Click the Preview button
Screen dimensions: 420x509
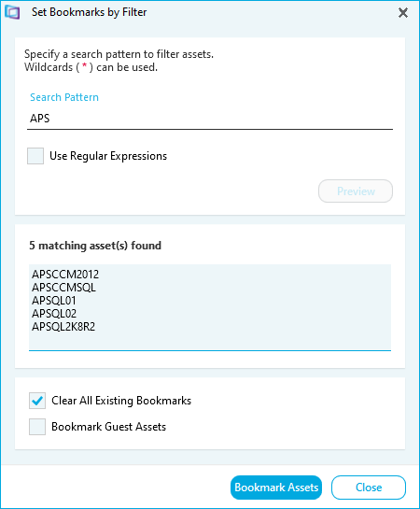356,191
